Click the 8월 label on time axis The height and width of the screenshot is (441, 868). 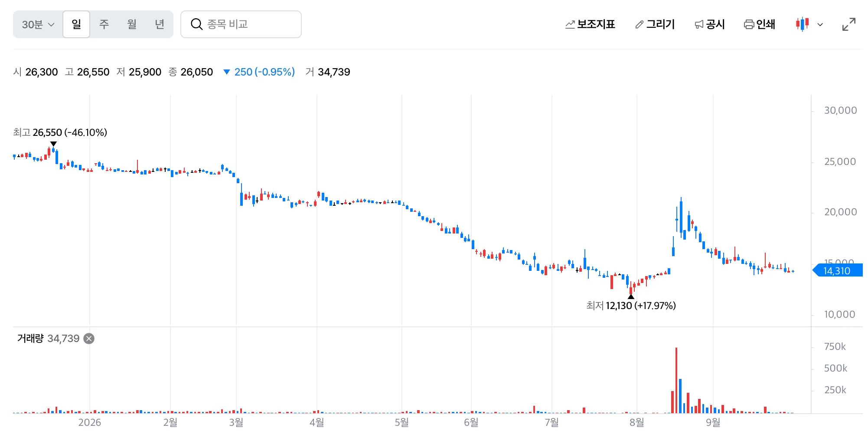click(637, 422)
